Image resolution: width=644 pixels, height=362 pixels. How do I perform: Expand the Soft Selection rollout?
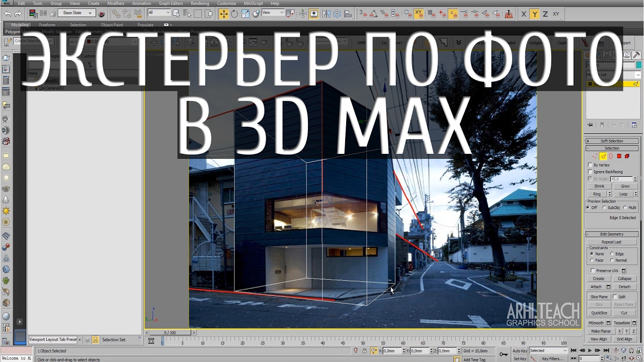tap(611, 141)
